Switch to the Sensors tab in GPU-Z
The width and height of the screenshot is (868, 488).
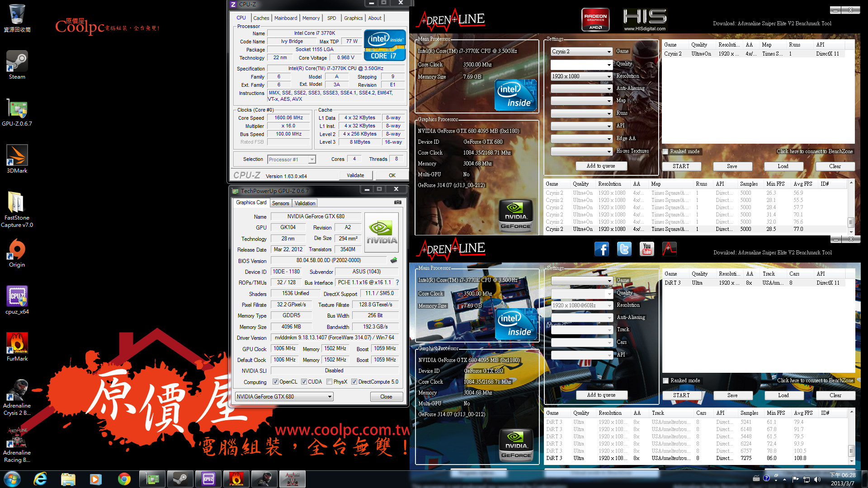280,203
